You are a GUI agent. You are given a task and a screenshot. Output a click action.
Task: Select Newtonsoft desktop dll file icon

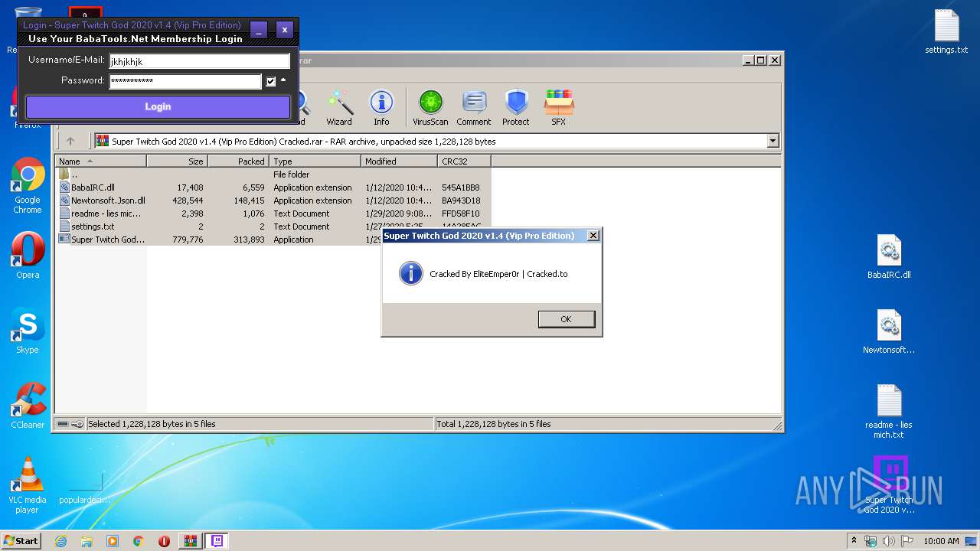(x=889, y=332)
